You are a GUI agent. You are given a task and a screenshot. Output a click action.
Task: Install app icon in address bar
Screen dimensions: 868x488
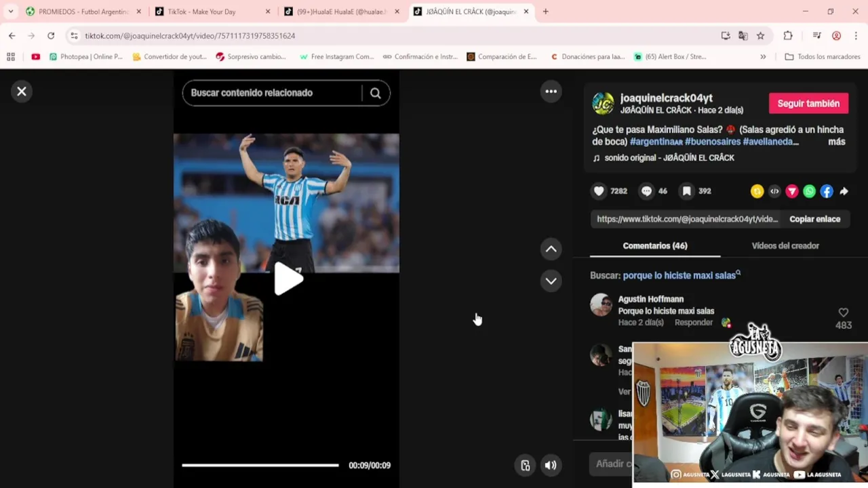(x=726, y=36)
